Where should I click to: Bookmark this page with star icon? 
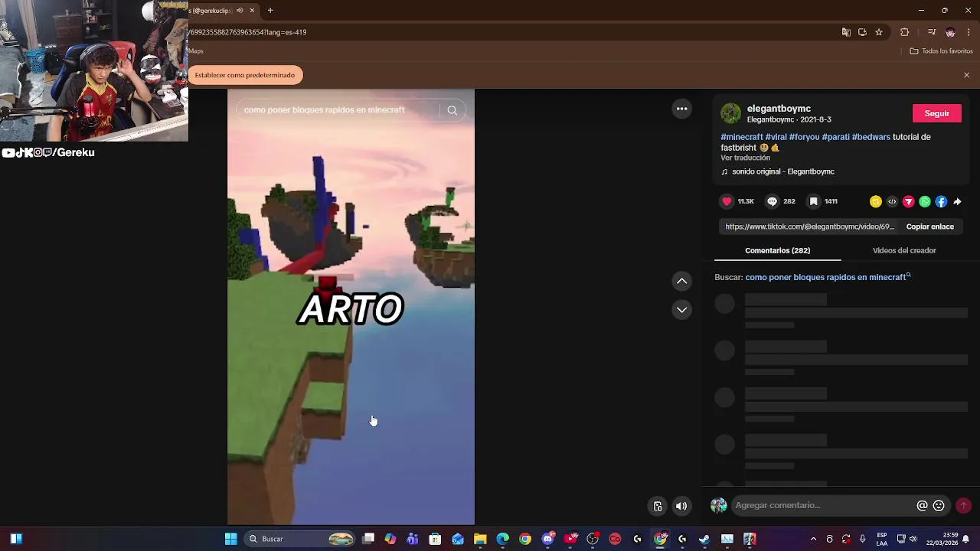point(879,32)
